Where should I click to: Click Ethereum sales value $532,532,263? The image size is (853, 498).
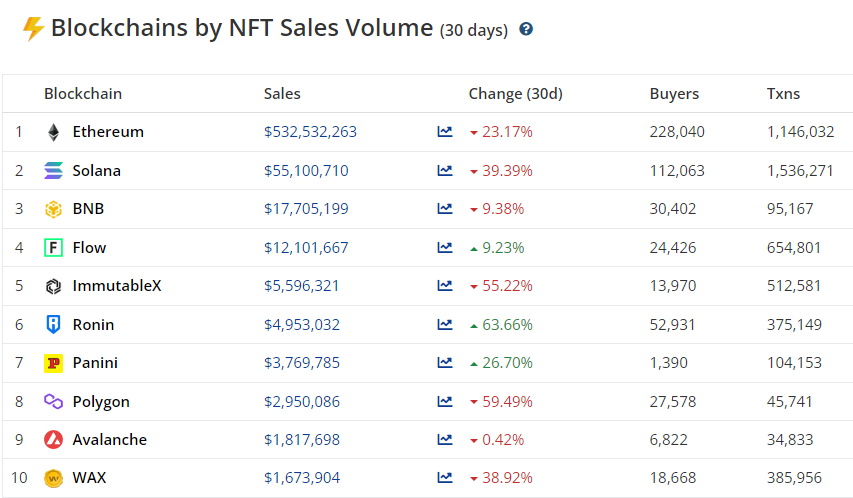(310, 132)
